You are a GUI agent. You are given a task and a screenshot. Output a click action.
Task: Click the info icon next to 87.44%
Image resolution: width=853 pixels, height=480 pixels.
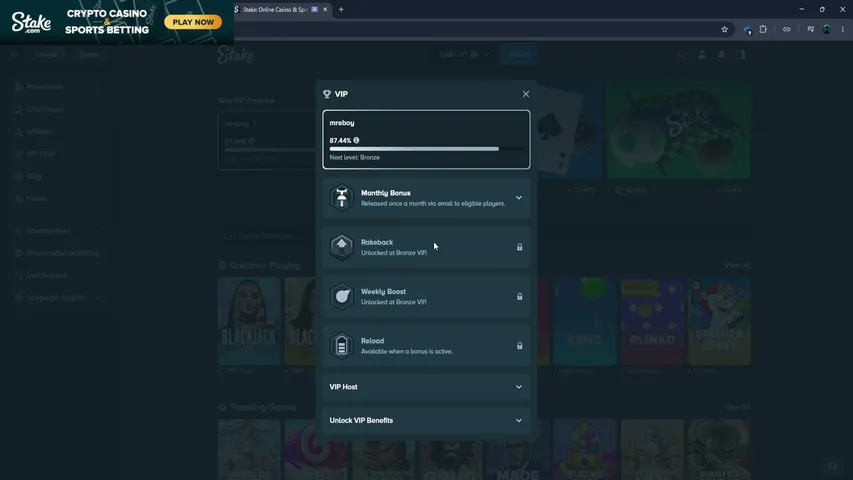point(356,140)
